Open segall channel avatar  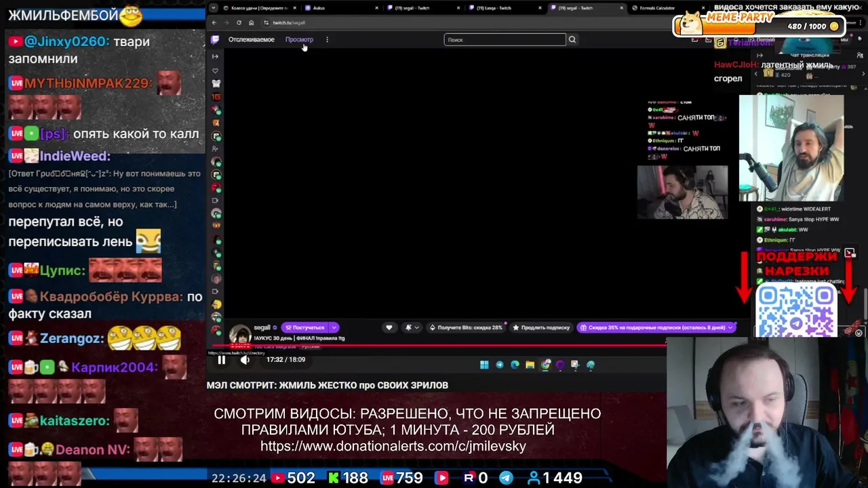coord(240,335)
